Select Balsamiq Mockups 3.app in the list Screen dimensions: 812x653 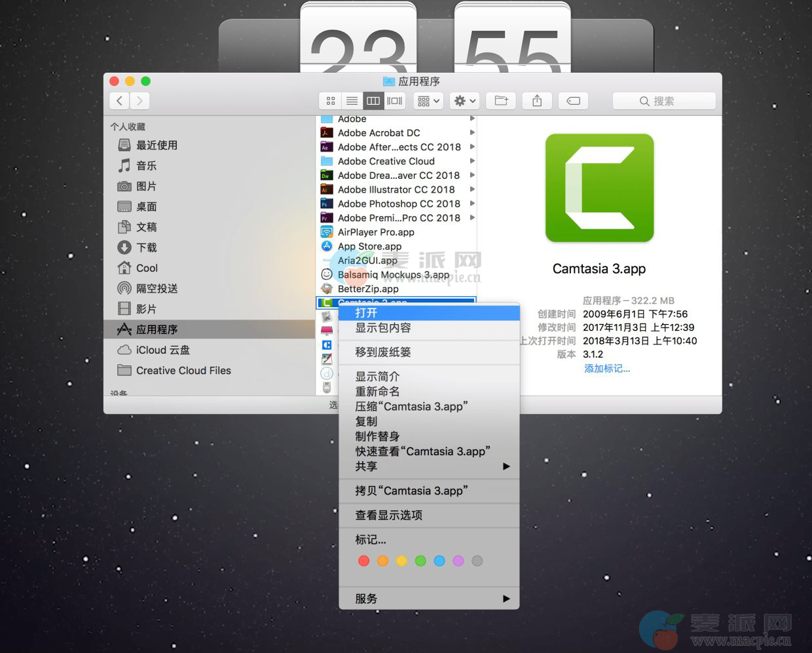[x=396, y=274]
